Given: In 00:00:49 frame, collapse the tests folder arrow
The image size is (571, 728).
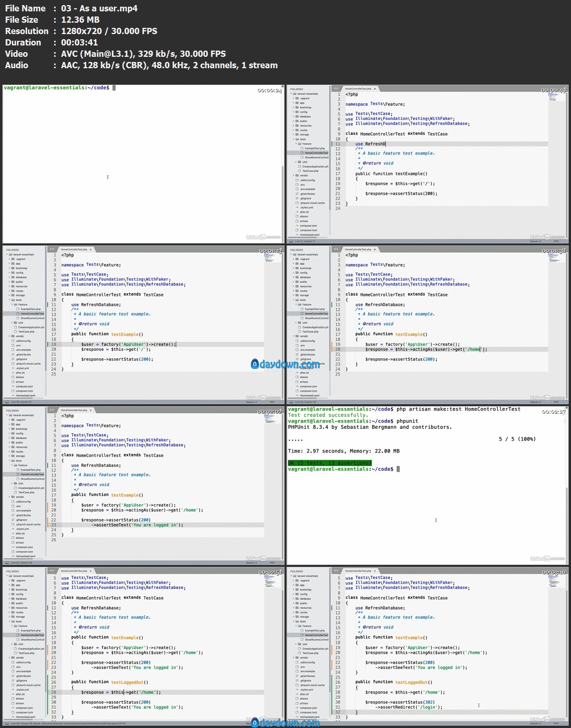Looking at the screenshot, I should [293, 139].
